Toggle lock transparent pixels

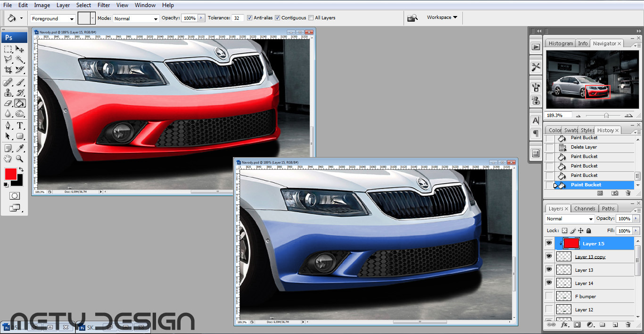[x=564, y=231]
